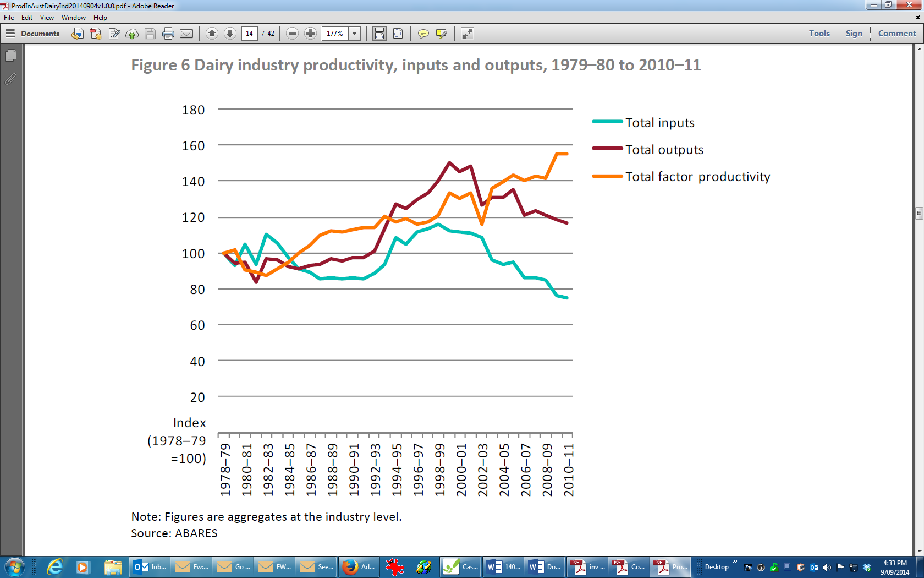
Task: Open the Window menu
Action: point(73,18)
